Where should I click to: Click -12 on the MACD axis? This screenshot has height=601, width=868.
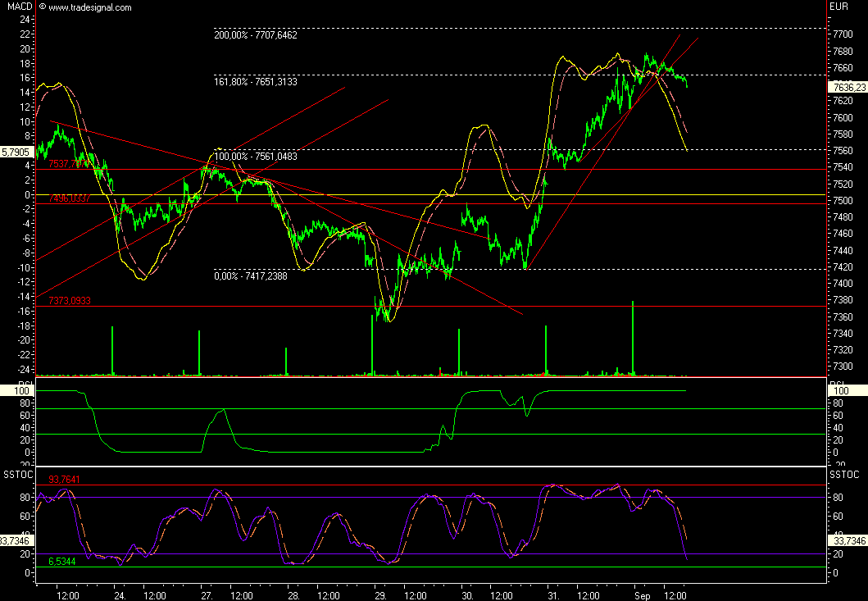[23, 282]
